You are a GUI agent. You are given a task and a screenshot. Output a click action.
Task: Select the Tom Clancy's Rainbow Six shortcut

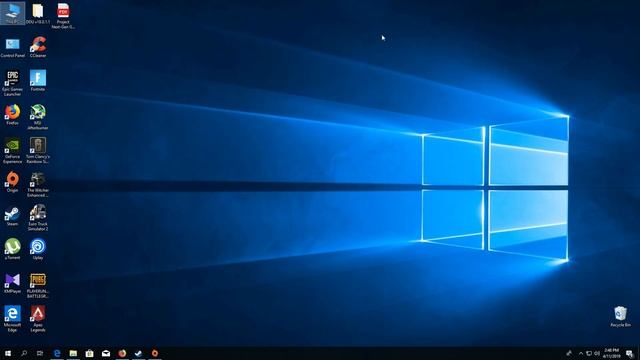38,151
